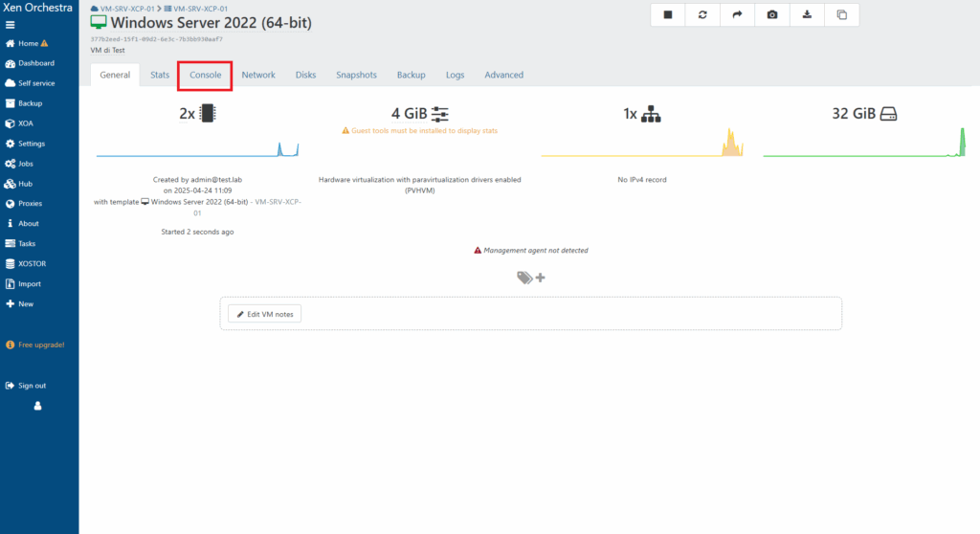Open About in the sidebar

pyautogui.click(x=23, y=223)
